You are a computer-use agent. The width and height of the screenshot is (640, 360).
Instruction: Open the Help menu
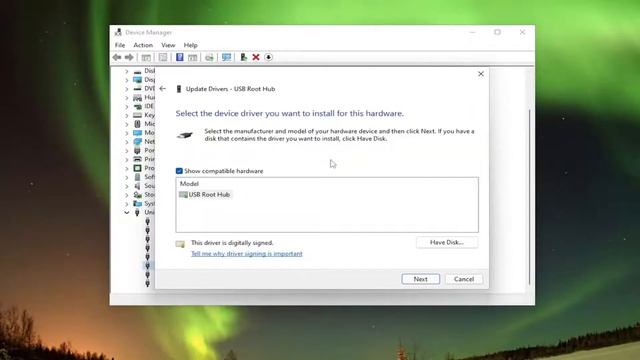click(x=190, y=45)
